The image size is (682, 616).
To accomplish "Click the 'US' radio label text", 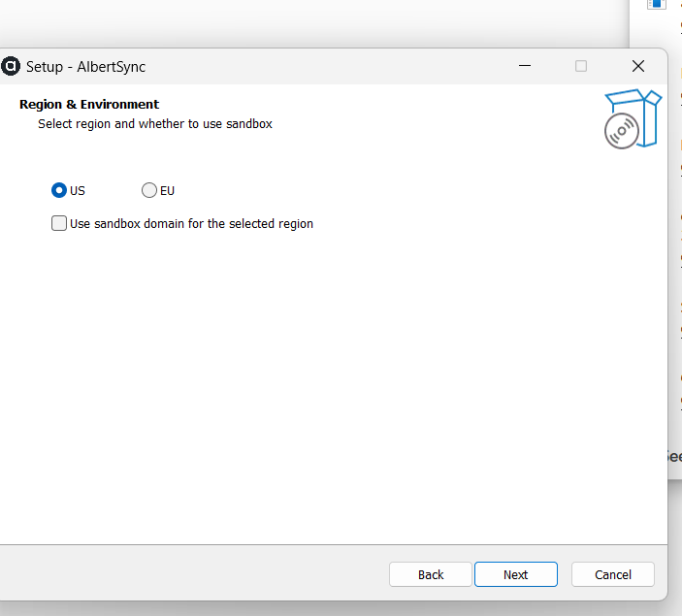I will (78, 190).
